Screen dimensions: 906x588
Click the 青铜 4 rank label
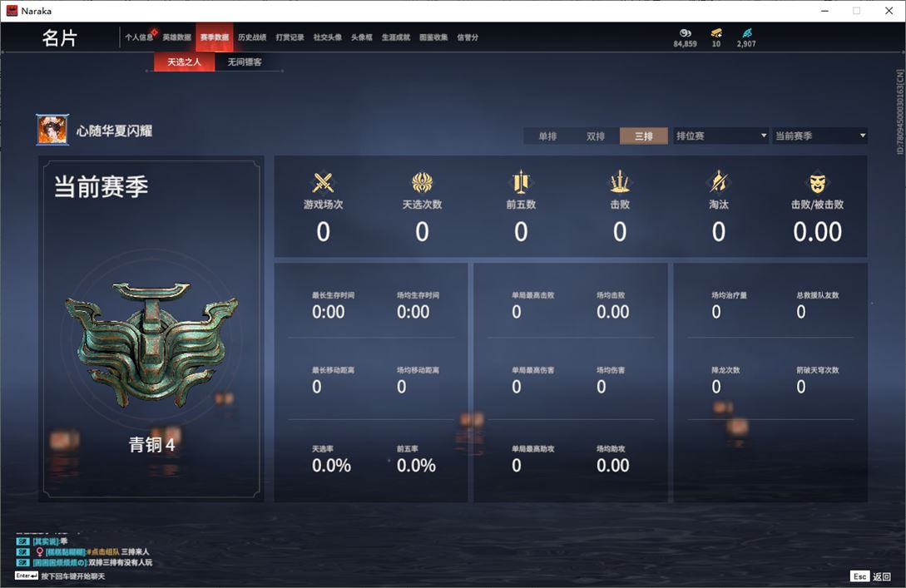click(151, 444)
